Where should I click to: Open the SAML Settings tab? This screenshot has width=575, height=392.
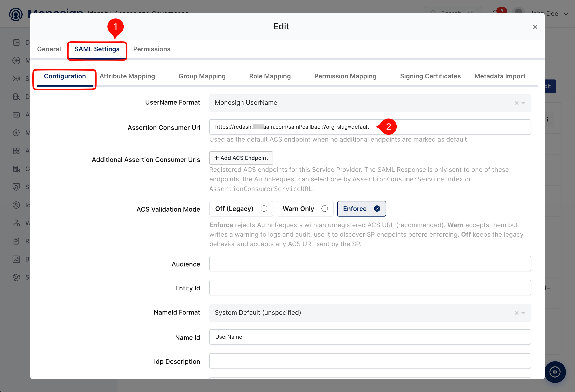pyautogui.click(x=97, y=49)
